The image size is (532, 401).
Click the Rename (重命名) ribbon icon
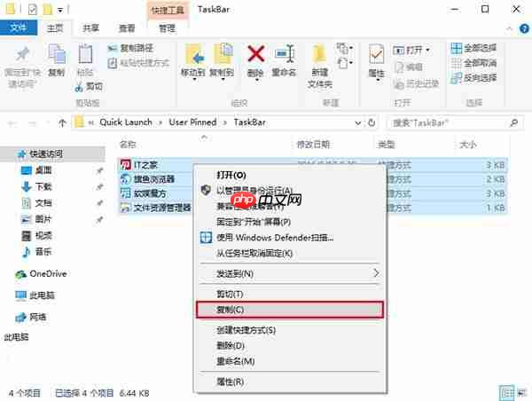point(284,54)
